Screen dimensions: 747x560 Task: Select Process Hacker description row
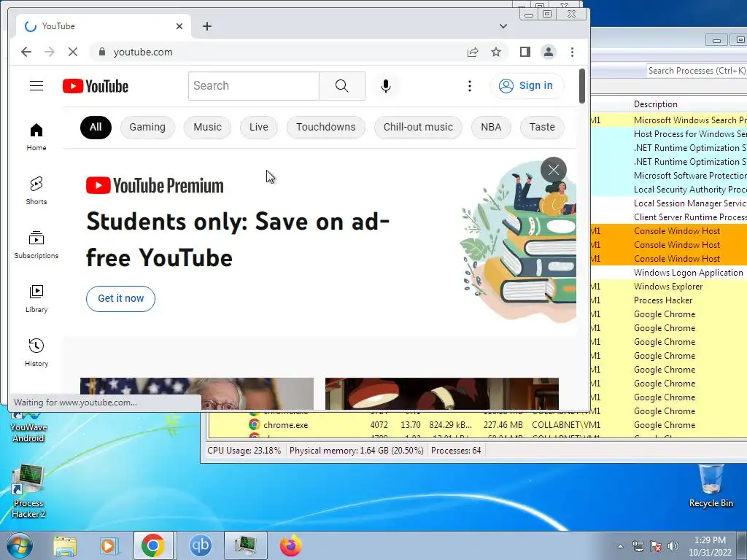(669, 300)
